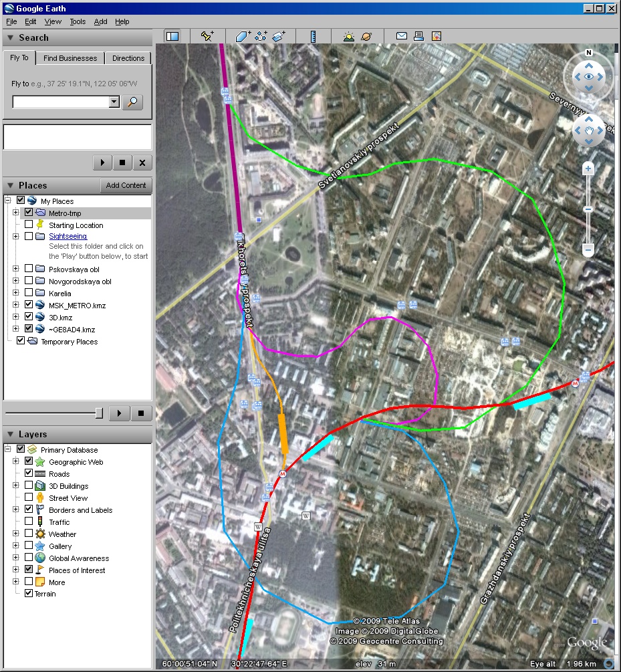
Task: Select the Add Polygon tool
Action: (243, 37)
